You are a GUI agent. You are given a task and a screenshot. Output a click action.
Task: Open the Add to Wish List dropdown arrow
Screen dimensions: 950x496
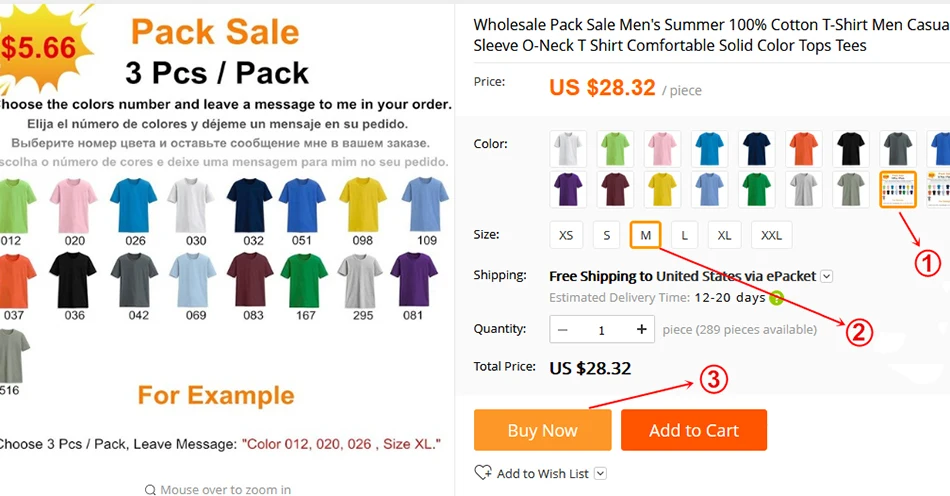pos(600,474)
